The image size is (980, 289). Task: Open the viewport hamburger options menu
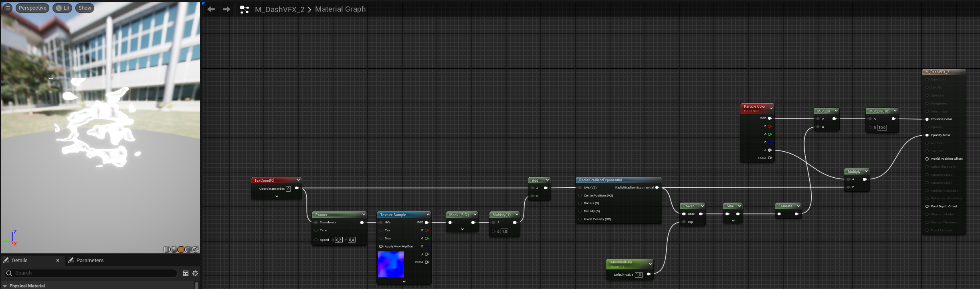[8, 8]
